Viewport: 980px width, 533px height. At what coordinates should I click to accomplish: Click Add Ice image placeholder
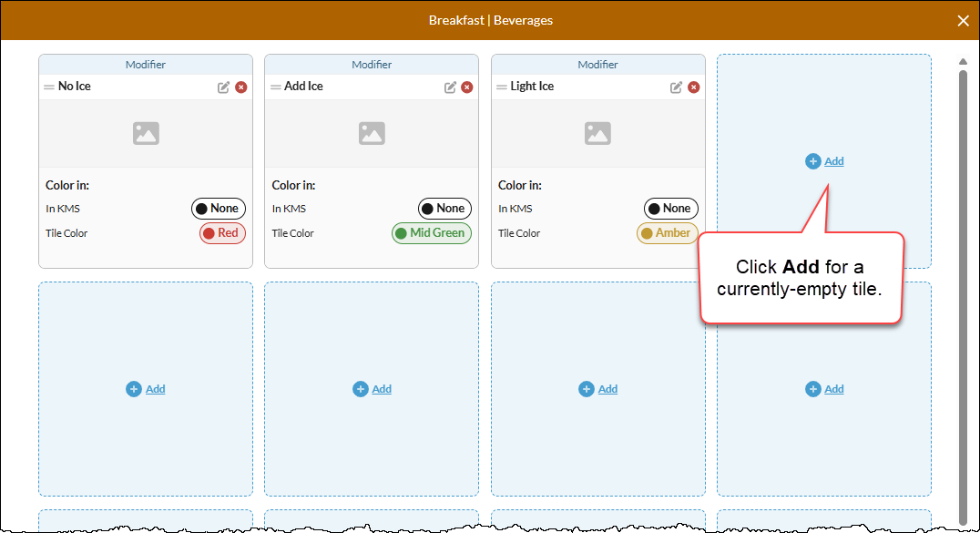click(x=372, y=133)
